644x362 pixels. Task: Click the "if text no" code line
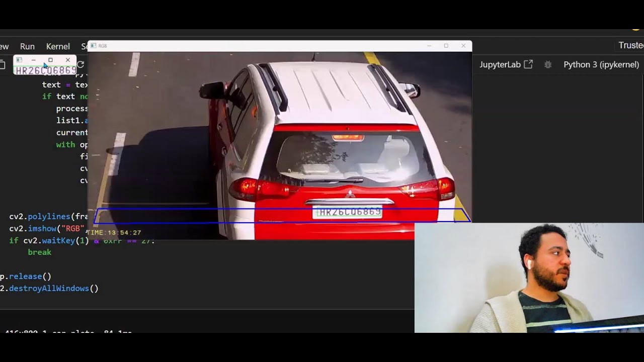point(65,97)
